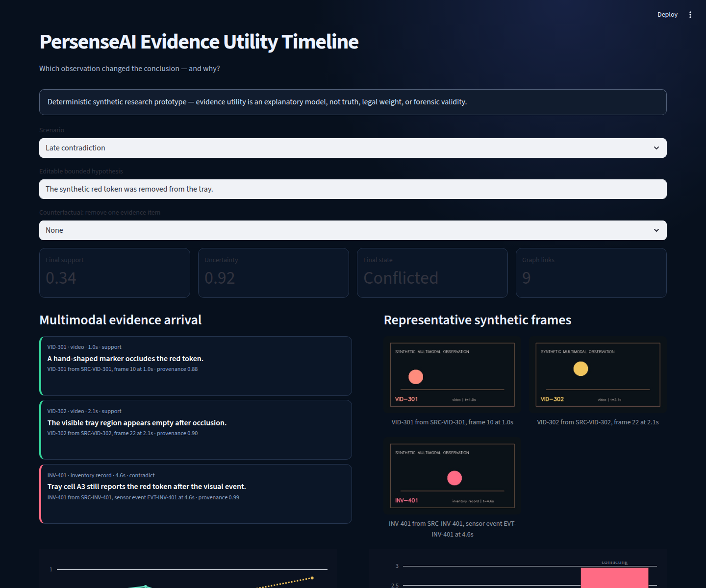Image resolution: width=706 pixels, height=588 pixels.
Task: Click the caption under the VID-301 frame
Action: (452, 422)
